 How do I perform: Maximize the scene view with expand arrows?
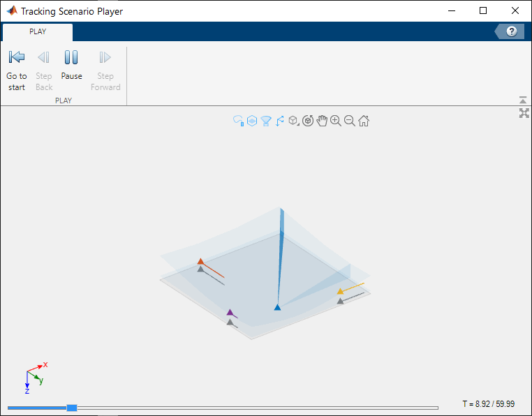point(524,113)
